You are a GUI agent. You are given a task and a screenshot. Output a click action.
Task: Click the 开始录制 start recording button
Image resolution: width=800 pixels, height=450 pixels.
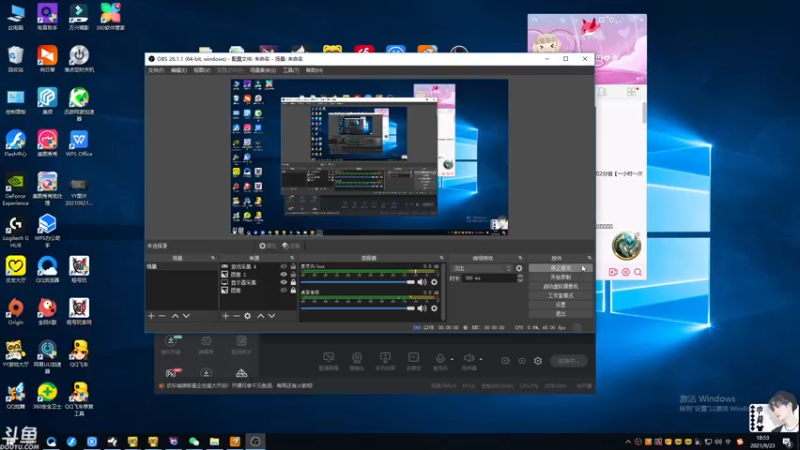click(x=560, y=277)
